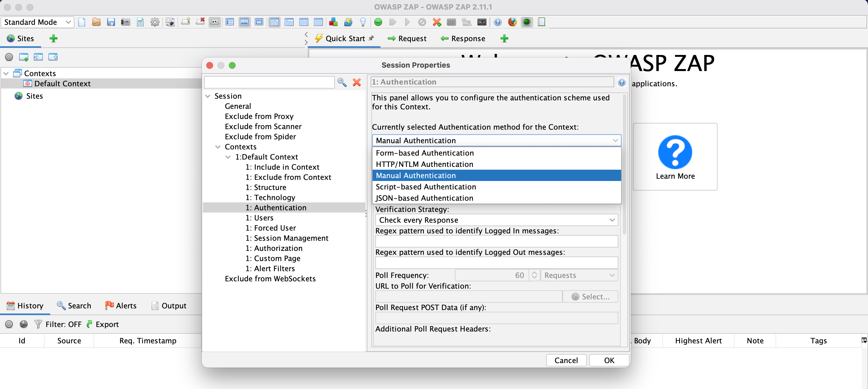Viewport: 868px width, 389px height.
Task: Click the red X custom breakpoint icon
Action: [x=437, y=22]
